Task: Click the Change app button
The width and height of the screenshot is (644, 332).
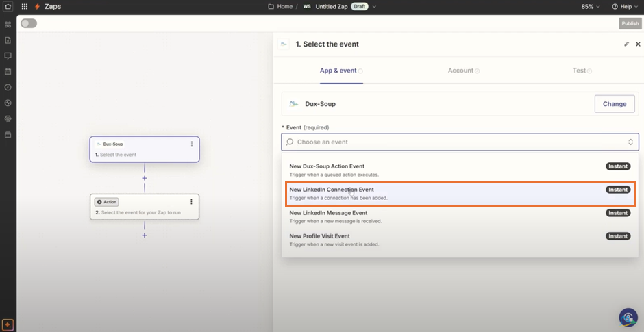Action: [615, 104]
